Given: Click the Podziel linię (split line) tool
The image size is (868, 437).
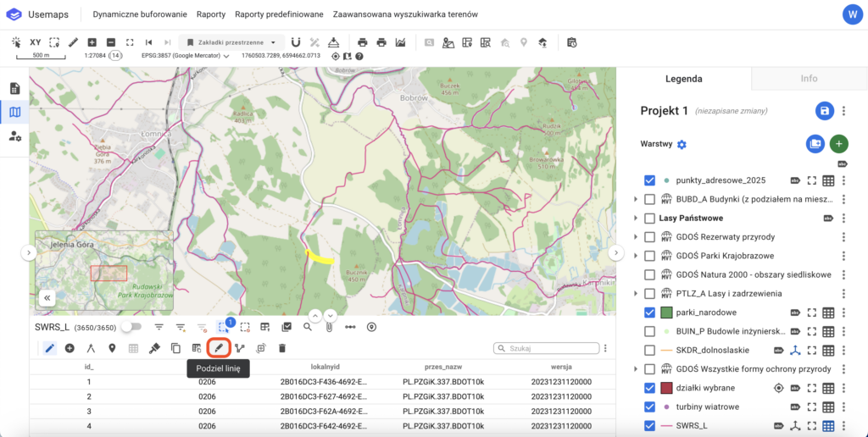Looking at the screenshot, I should (219, 348).
